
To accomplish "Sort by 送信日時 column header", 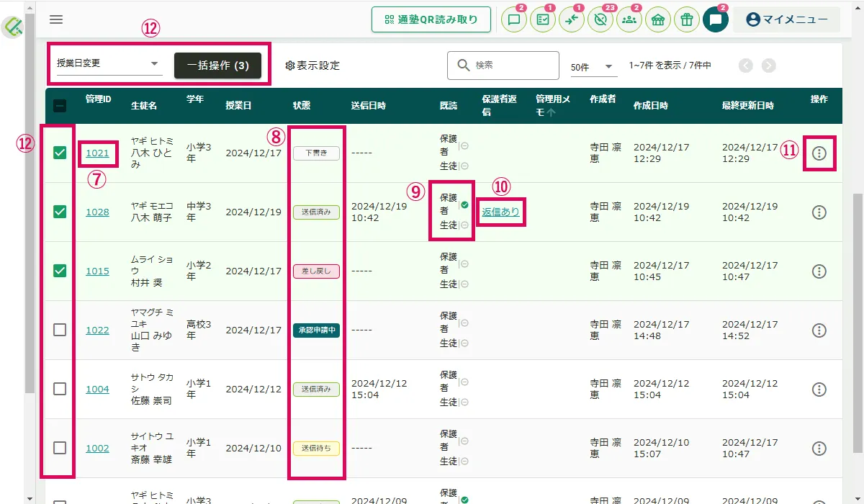I will (369, 106).
